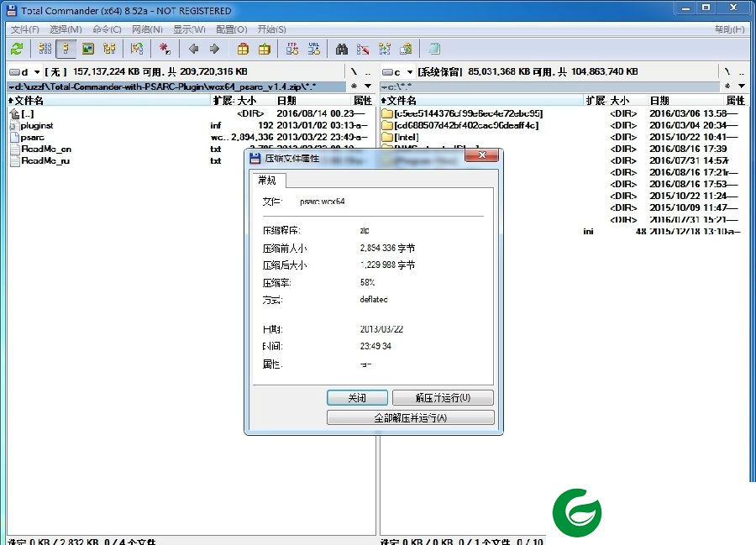Go back with the left arrow icon
The width and height of the screenshot is (756, 545).
[x=193, y=49]
